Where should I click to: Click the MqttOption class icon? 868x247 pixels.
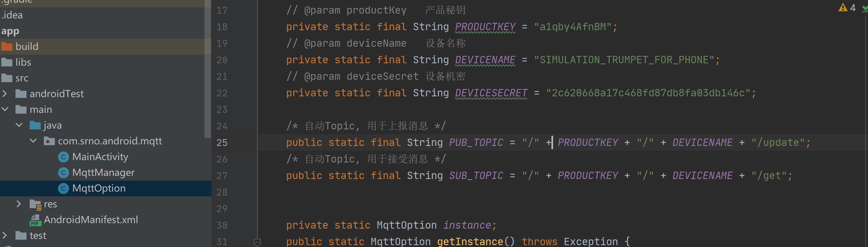(63, 189)
